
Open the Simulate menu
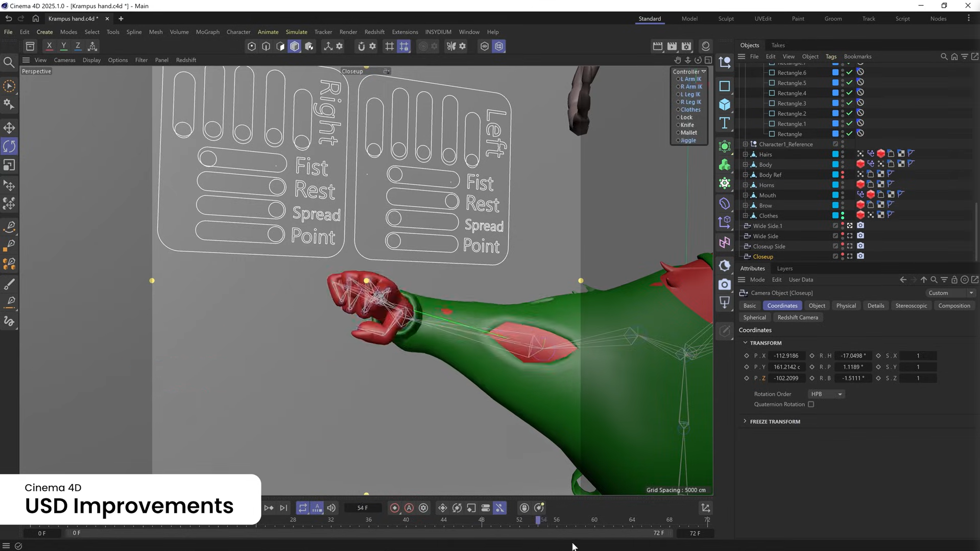296,32
